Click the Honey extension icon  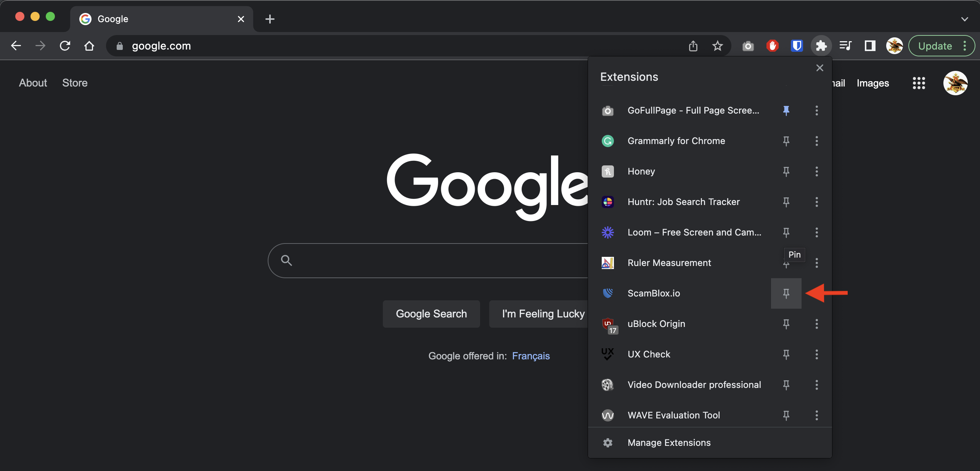coord(608,171)
